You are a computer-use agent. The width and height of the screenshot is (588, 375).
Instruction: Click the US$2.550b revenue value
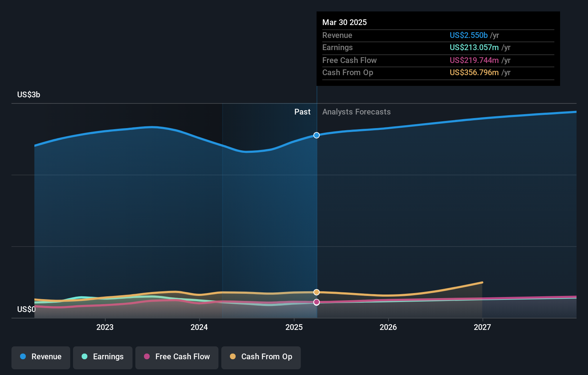pos(469,35)
